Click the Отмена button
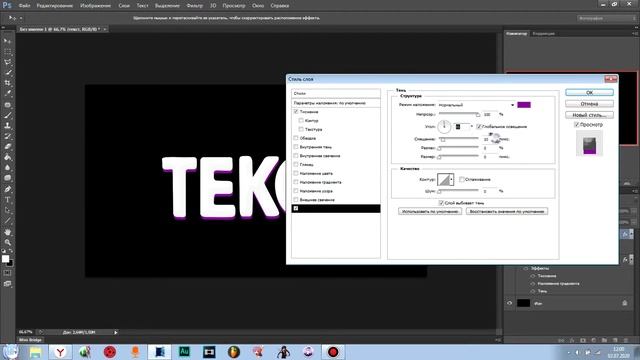The width and height of the screenshot is (640, 360). pos(589,104)
